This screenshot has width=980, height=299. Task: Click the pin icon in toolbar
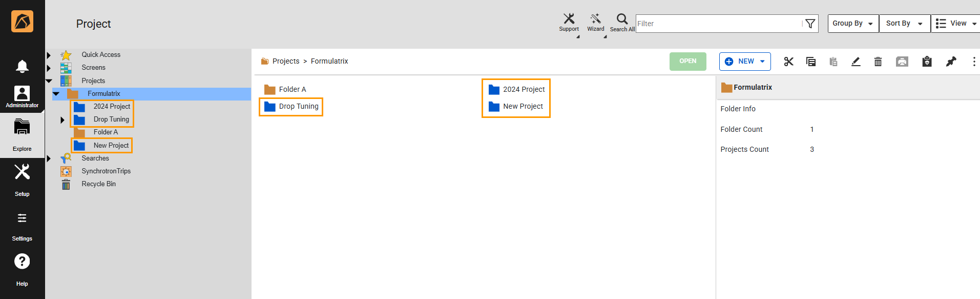pos(951,62)
